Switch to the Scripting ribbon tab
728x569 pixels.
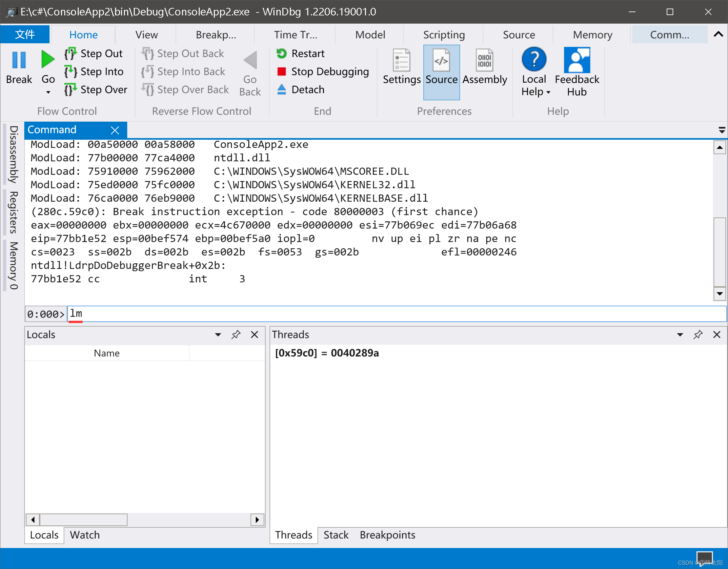click(x=444, y=34)
